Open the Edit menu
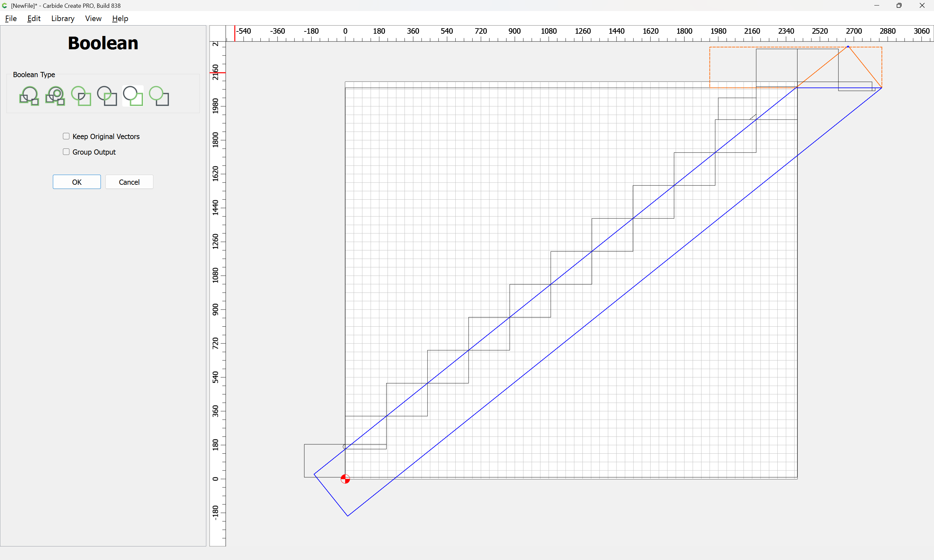This screenshot has width=934, height=560. (x=34, y=18)
